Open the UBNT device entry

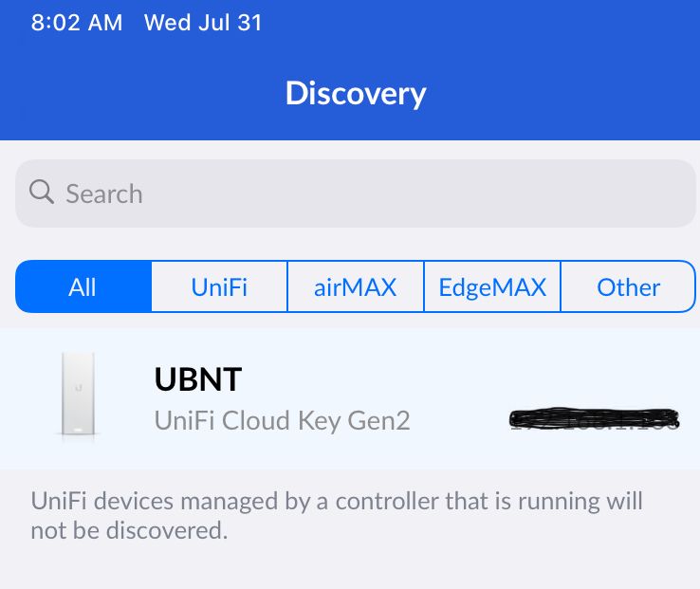point(198,379)
